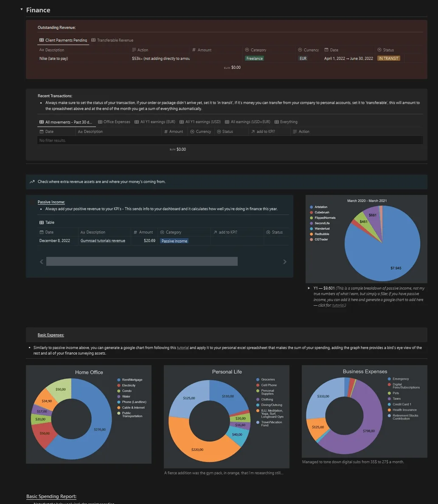Open Home Office donut chart image
The height and width of the screenshot is (504, 438).
[89, 414]
